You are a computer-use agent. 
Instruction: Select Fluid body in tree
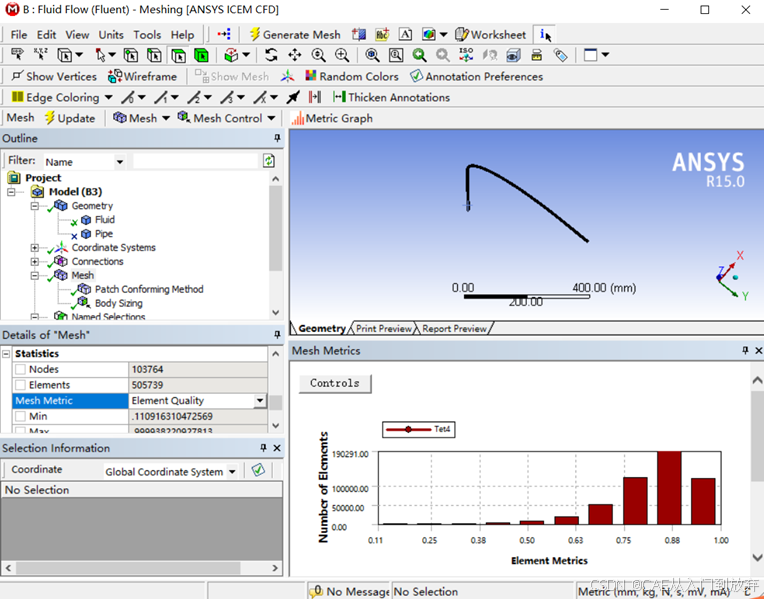point(104,220)
